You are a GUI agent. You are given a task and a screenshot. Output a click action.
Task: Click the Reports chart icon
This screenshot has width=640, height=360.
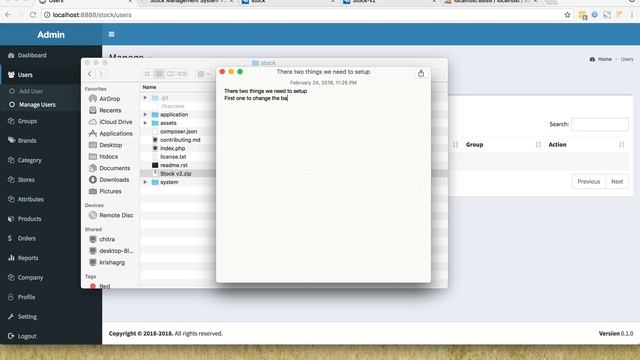pyautogui.click(x=11, y=258)
